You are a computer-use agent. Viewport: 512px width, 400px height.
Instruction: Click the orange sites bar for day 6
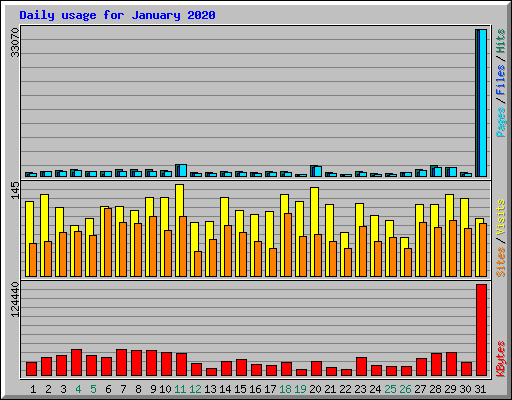pos(108,242)
